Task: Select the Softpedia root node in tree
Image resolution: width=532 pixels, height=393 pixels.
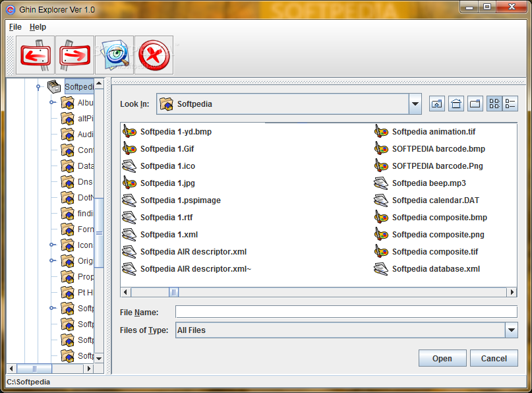Action: (79, 87)
